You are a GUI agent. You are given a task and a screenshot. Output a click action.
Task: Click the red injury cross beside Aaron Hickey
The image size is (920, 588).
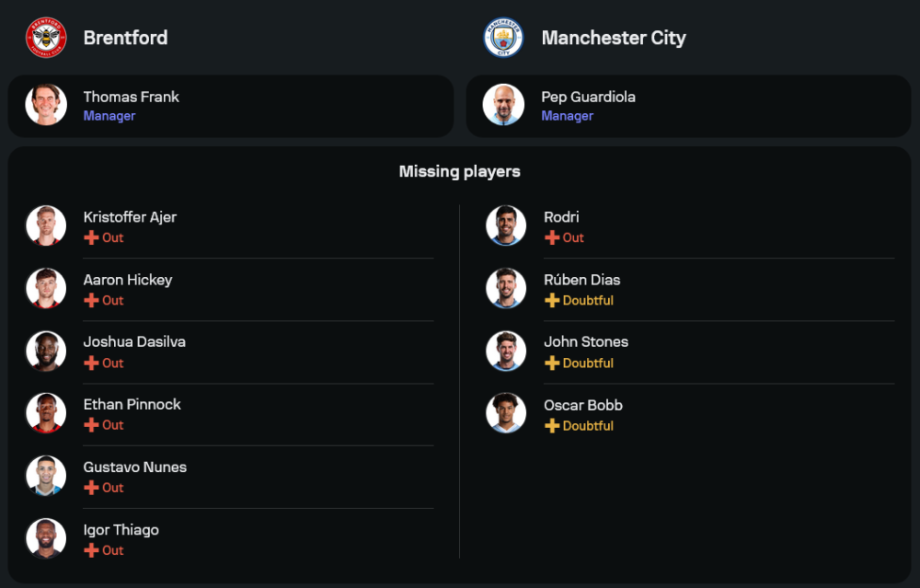pos(91,300)
